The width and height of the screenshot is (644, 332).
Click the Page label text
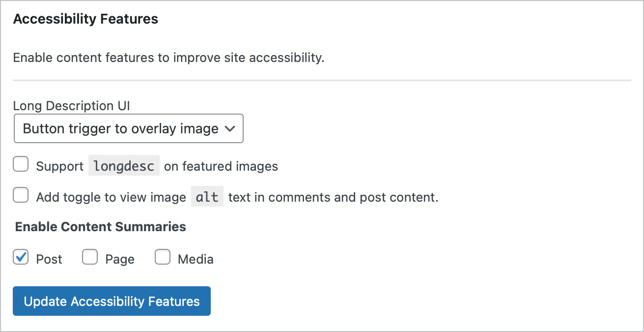(x=120, y=258)
